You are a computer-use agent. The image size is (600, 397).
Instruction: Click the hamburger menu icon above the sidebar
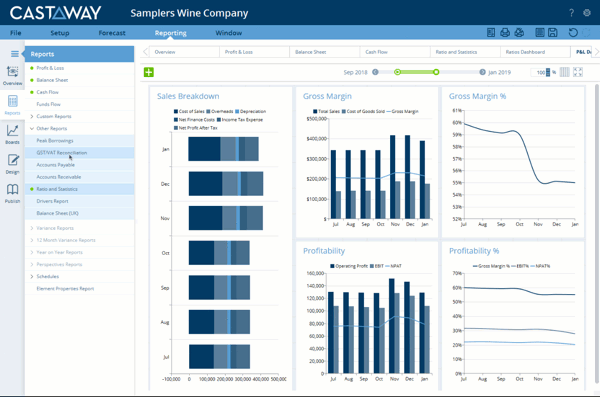coord(15,54)
